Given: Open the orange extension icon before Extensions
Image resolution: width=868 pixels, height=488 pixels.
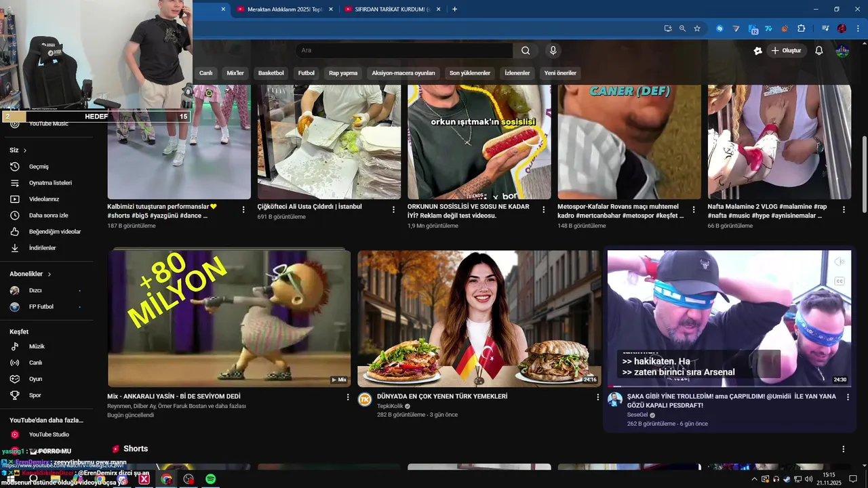Looking at the screenshot, I should [785, 28].
